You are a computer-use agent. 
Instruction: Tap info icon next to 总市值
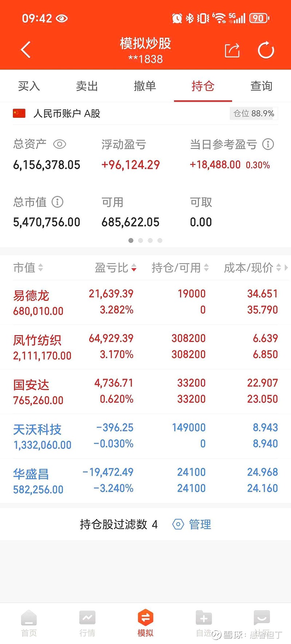(57, 202)
